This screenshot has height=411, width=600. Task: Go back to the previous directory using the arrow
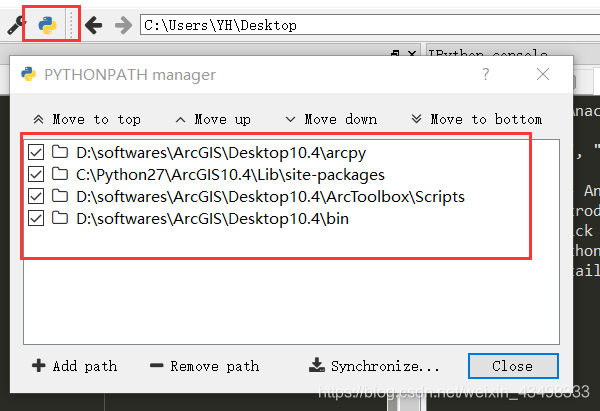pyautogui.click(x=94, y=25)
